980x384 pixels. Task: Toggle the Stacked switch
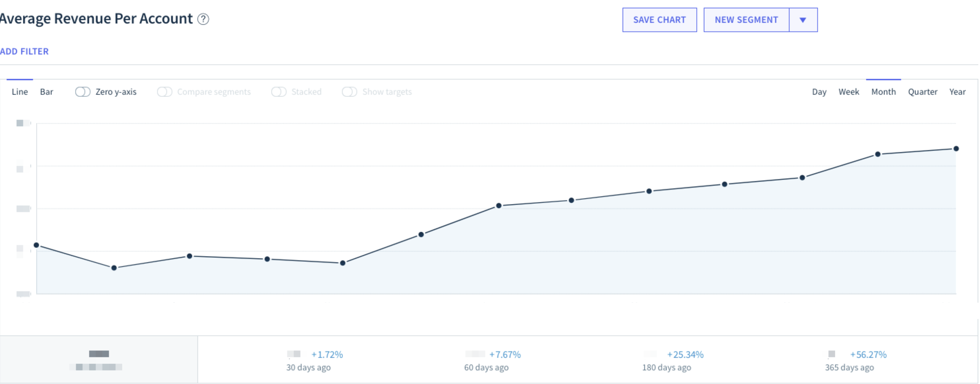[x=278, y=92]
